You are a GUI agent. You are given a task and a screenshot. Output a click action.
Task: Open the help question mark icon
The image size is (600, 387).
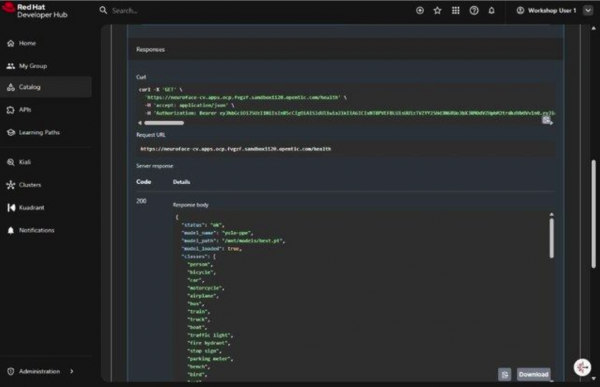[474, 11]
